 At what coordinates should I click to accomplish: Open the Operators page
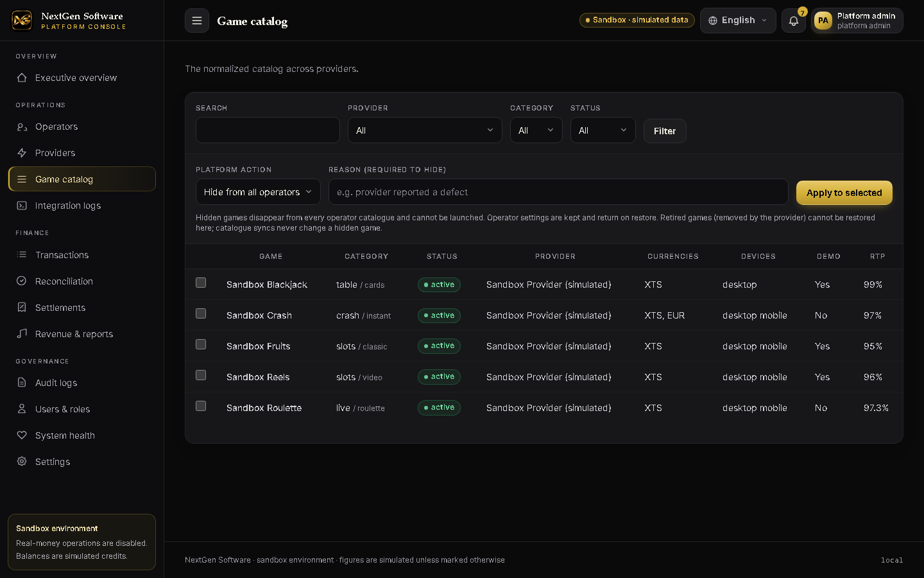82,127
